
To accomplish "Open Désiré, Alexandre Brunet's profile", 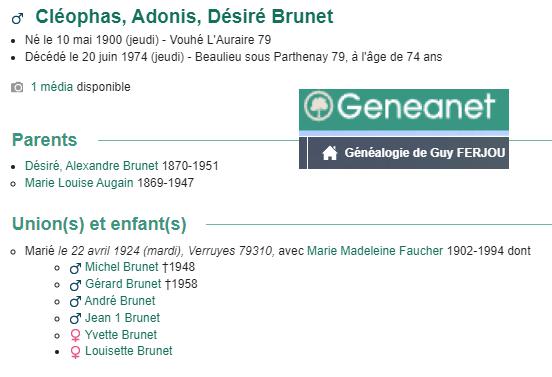I will pos(92,166).
